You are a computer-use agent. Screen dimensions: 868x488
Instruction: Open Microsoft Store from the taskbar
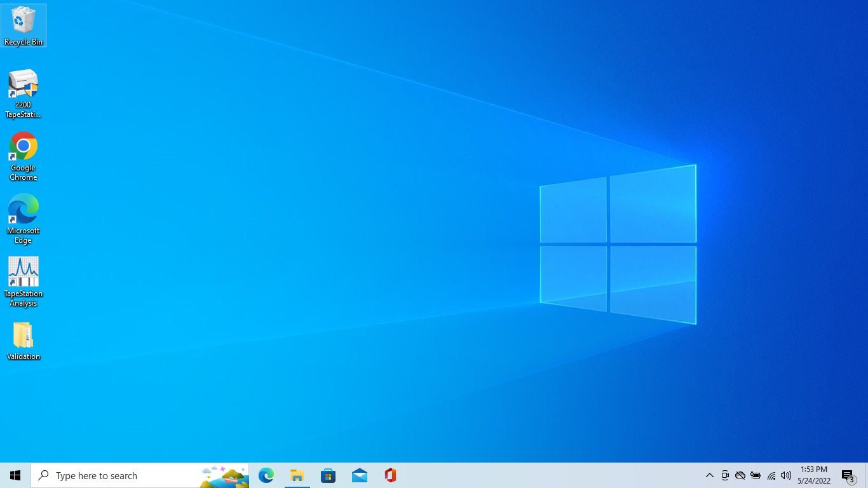point(329,475)
